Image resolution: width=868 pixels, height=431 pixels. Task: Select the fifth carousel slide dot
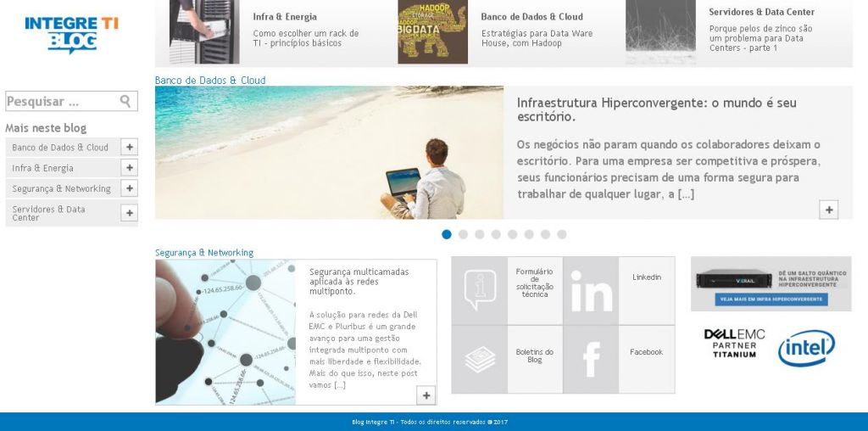[x=513, y=234]
